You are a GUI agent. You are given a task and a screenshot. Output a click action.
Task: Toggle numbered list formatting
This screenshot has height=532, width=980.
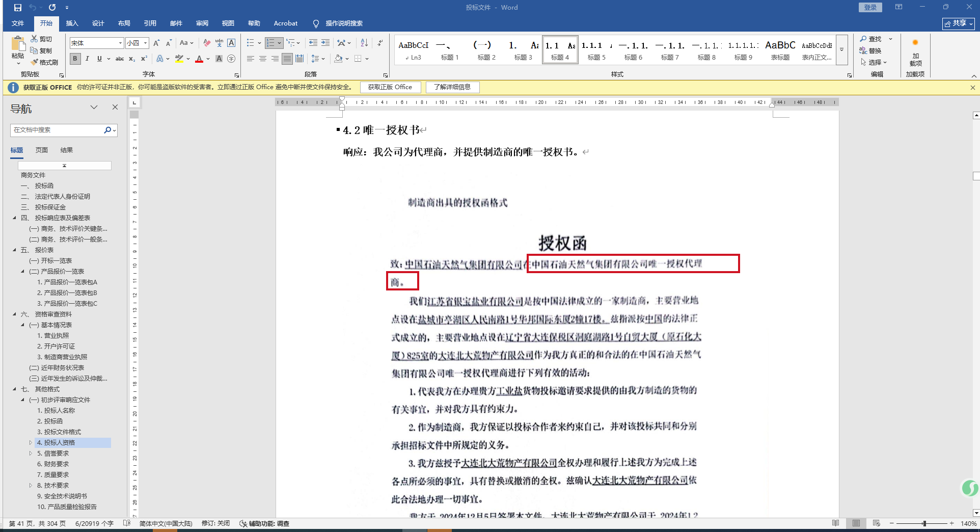(x=270, y=43)
